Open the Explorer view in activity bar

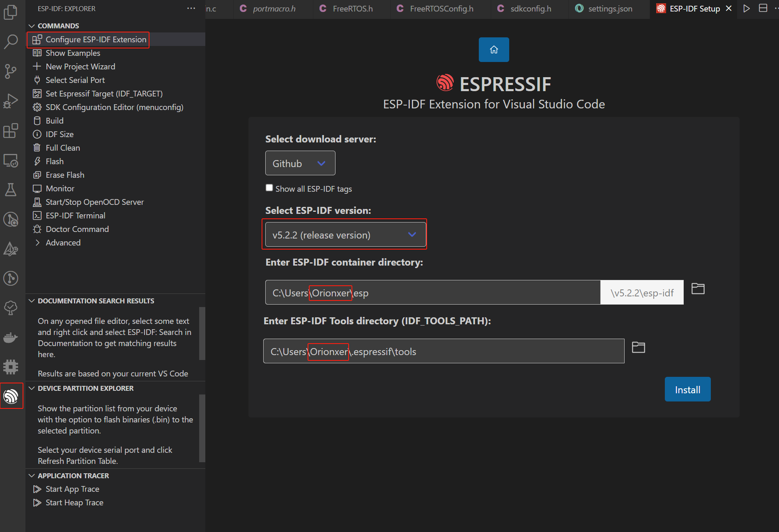(11, 12)
